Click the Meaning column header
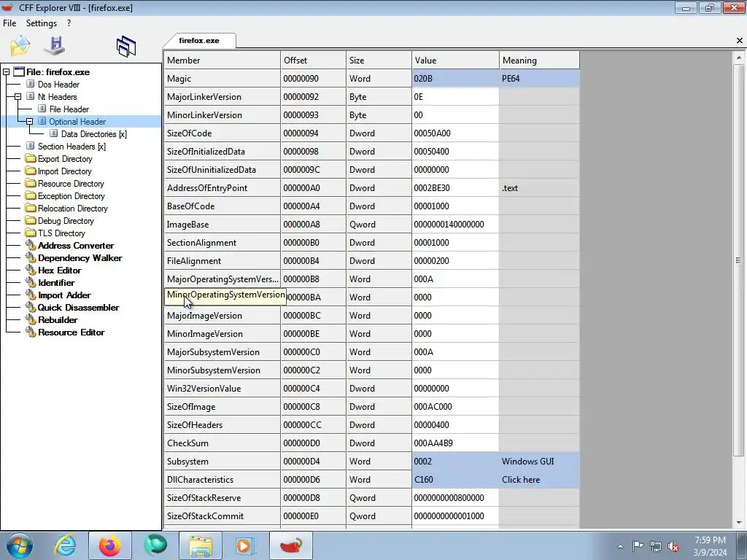The image size is (747, 560). [x=539, y=60]
